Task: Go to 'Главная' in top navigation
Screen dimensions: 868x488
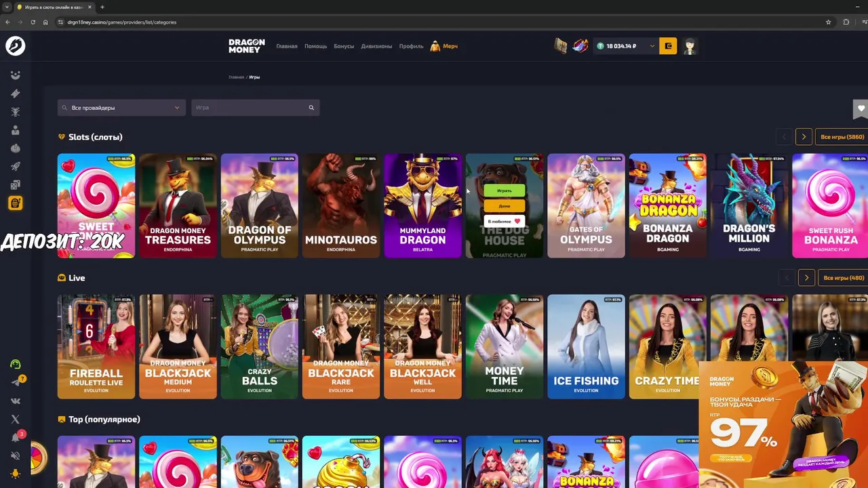Action: pos(287,46)
